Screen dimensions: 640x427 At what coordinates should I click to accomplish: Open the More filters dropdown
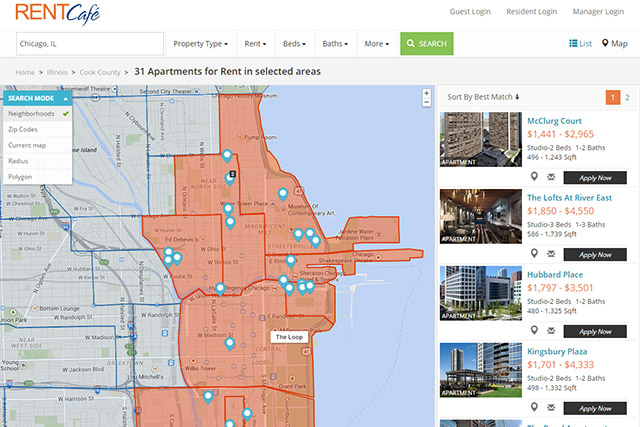[377, 44]
